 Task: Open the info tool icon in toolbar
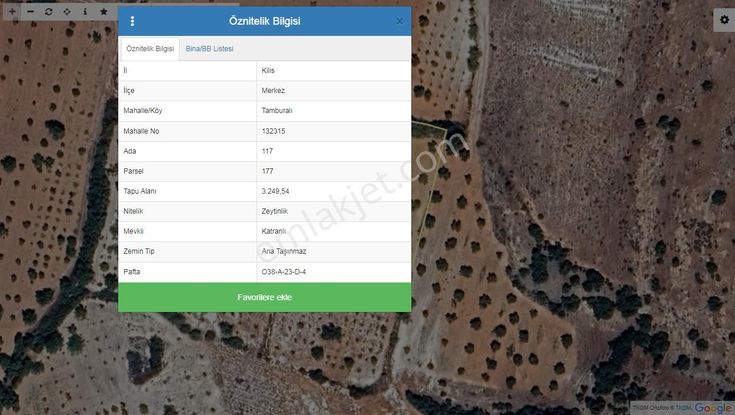85,11
